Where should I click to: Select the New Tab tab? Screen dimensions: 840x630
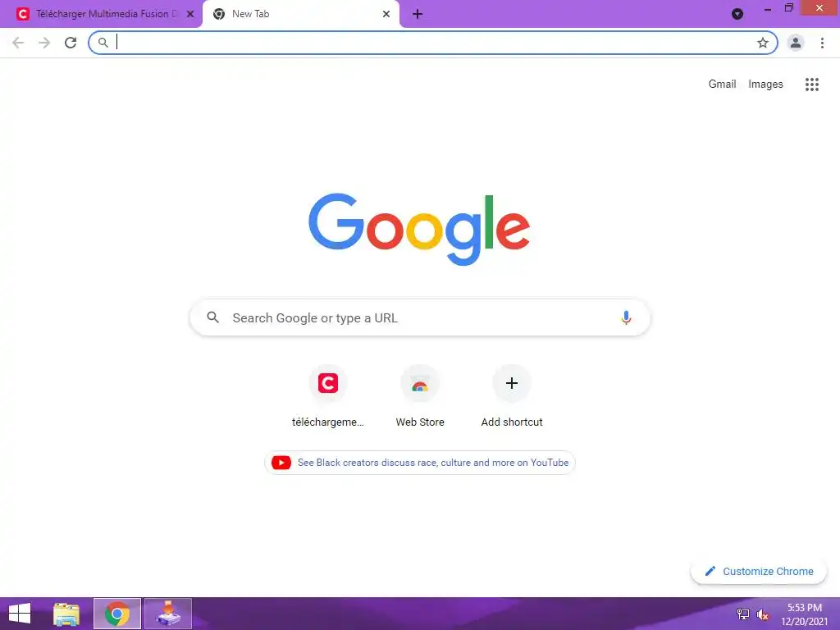pyautogui.click(x=300, y=14)
